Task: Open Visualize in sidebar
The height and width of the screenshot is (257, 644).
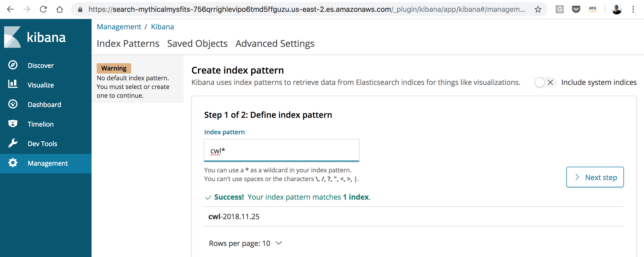Action: click(46, 85)
